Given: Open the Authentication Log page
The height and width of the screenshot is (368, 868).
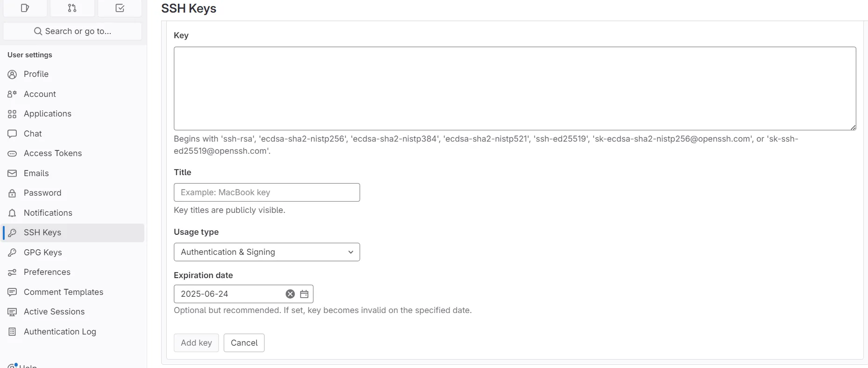Looking at the screenshot, I should pos(60,332).
